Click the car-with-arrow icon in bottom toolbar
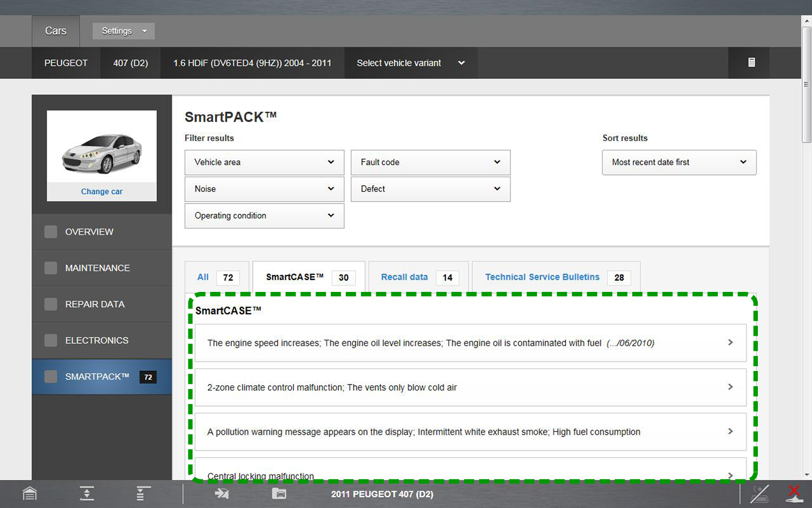The width and height of the screenshot is (812, 508). [x=222, y=493]
